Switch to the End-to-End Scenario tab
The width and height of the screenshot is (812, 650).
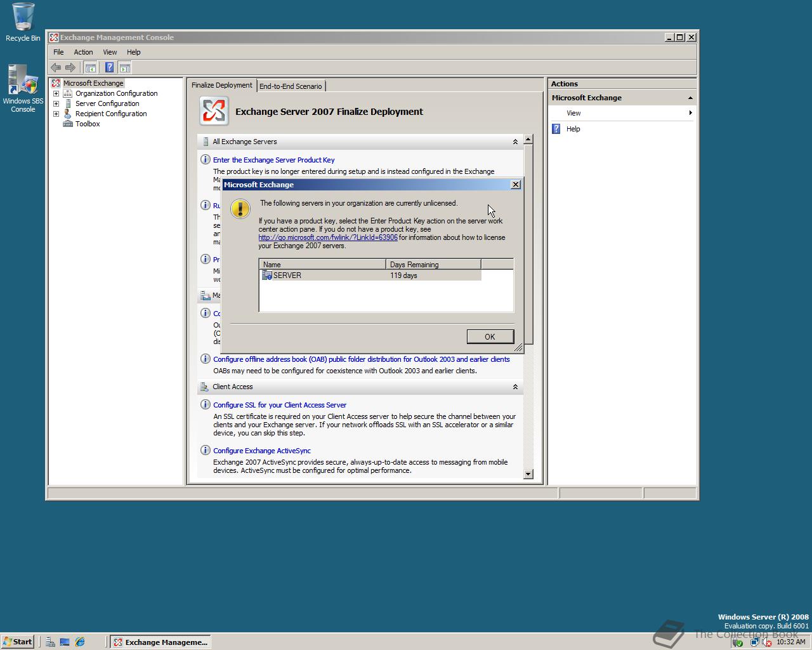point(291,86)
